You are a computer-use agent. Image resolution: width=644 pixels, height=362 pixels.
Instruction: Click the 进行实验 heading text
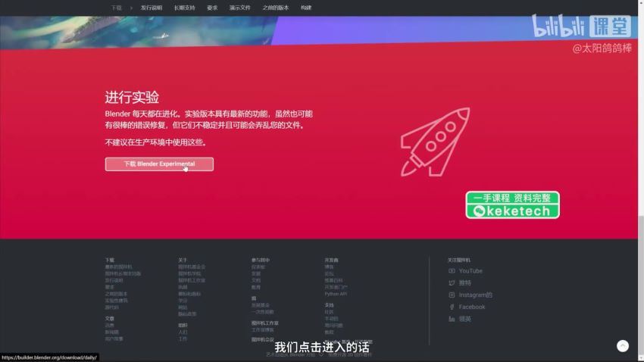(x=132, y=97)
